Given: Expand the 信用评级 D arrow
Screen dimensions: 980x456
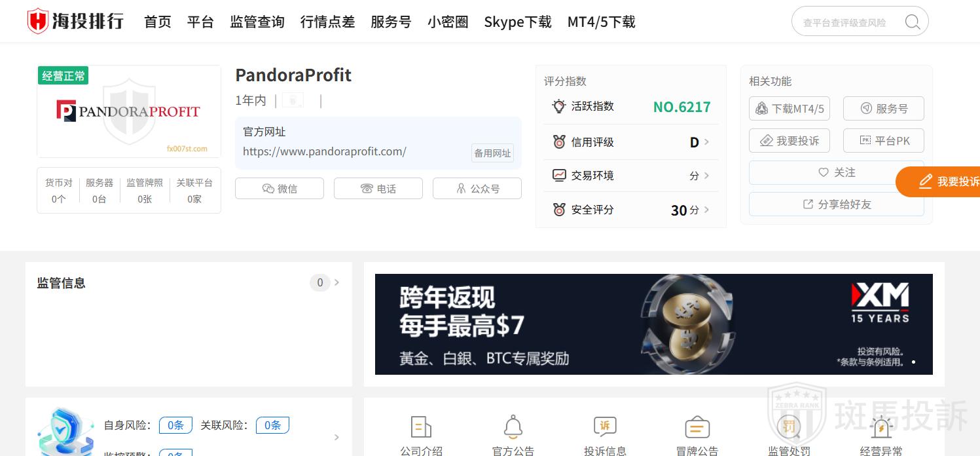Looking at the screenshot, I should (x=706, y=142).
